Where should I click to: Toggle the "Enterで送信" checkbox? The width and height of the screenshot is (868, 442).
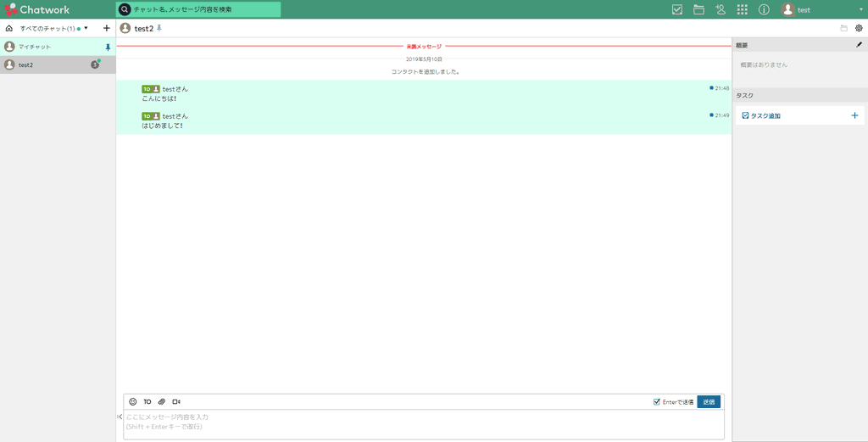pos(657,401)
